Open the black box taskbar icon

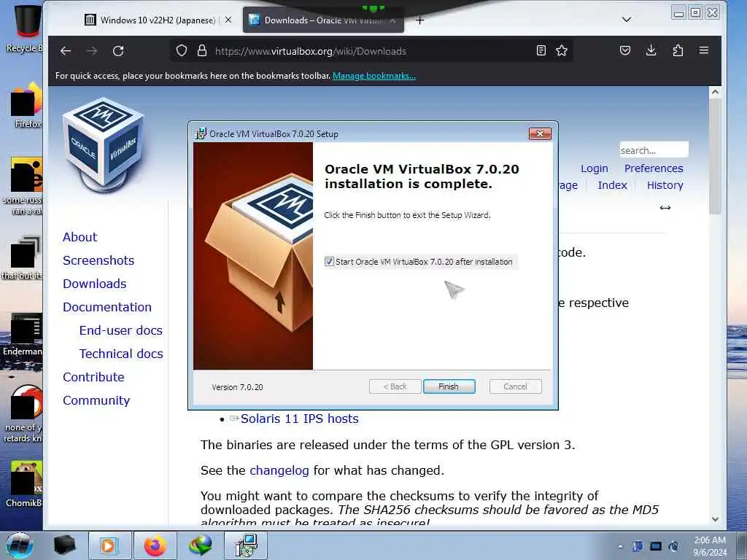(x=64, y=545)
